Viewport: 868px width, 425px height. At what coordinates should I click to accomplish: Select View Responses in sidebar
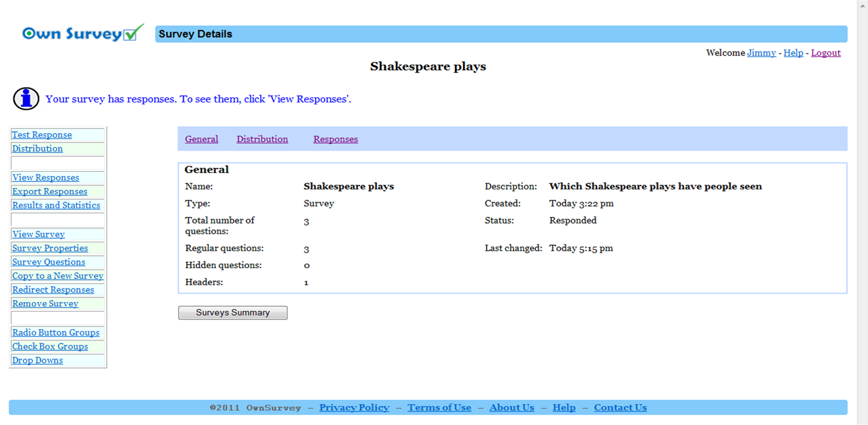pyautogui.click(x=46, y=178)
